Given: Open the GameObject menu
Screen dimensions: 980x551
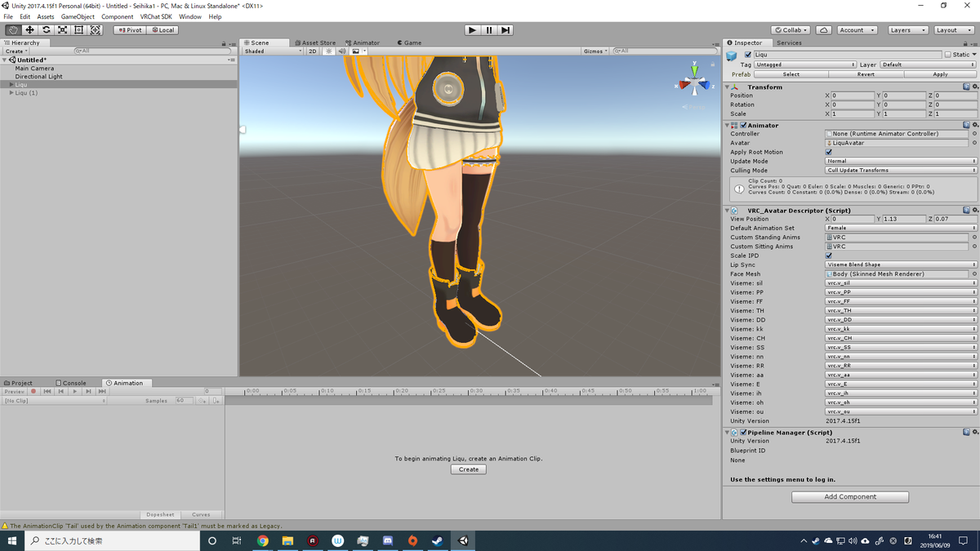Looking at the screenshot, I should click(78, 16).
